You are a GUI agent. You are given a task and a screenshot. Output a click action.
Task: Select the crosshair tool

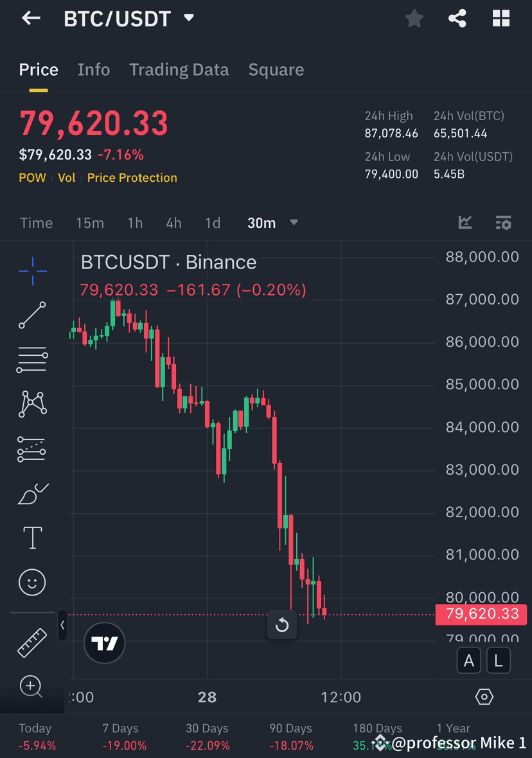click(x=31, y=270)
